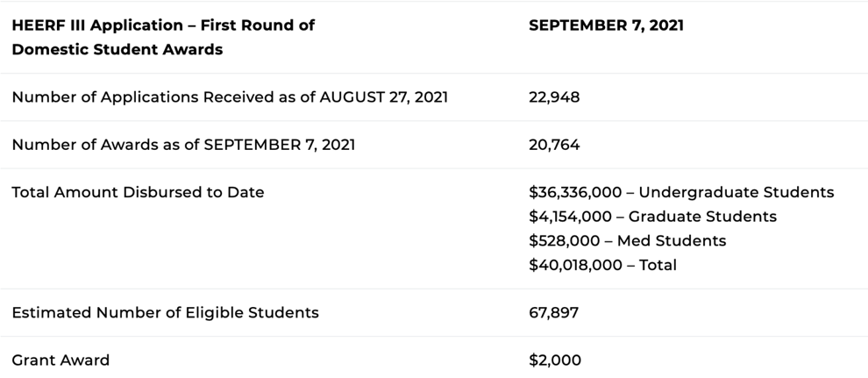Image resolution: width=868 pixels, height=378 pixels.
Task: Click the $4,154,000 Graduate Students line
Action: tap(652, 217)
